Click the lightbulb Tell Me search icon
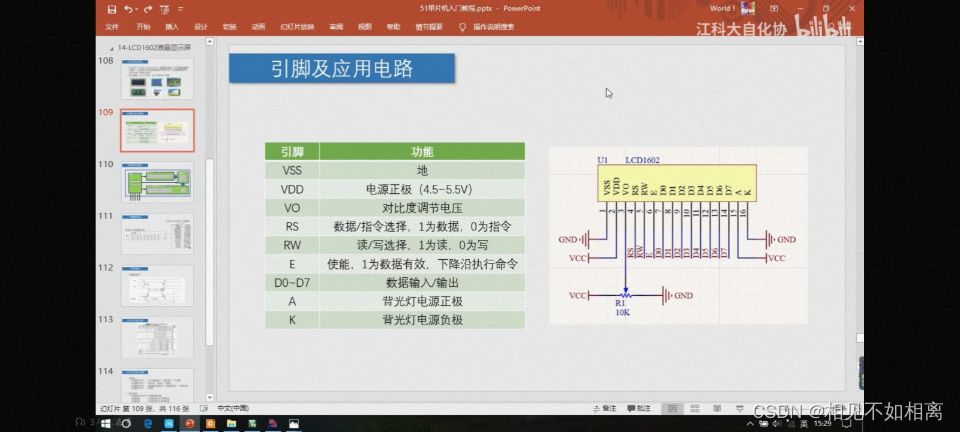Image resolution: width=960 pixels, height=432 pixels. pos(462,27)
